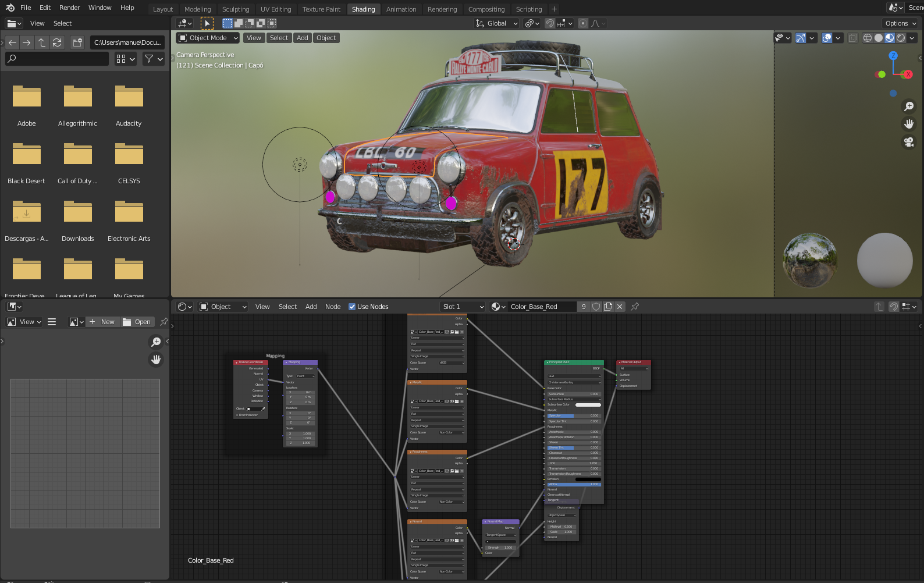Click the zoom magnifier in the 3D viewport

pos(908,106)
